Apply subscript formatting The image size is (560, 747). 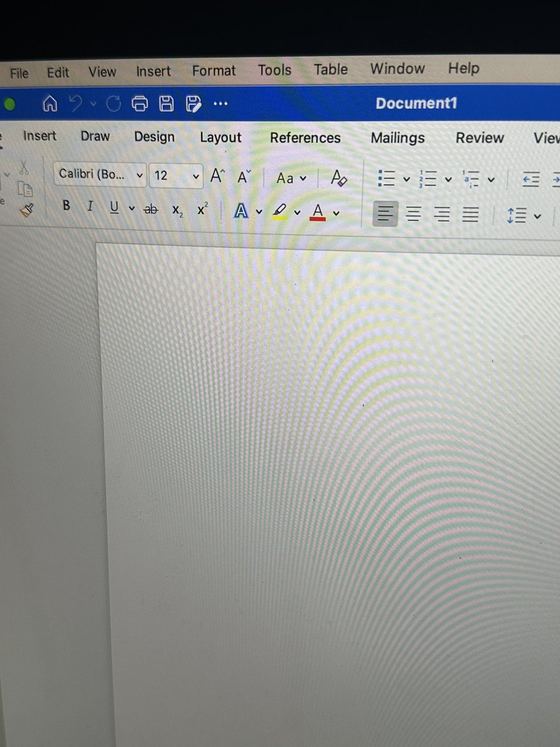click(178, 211)
